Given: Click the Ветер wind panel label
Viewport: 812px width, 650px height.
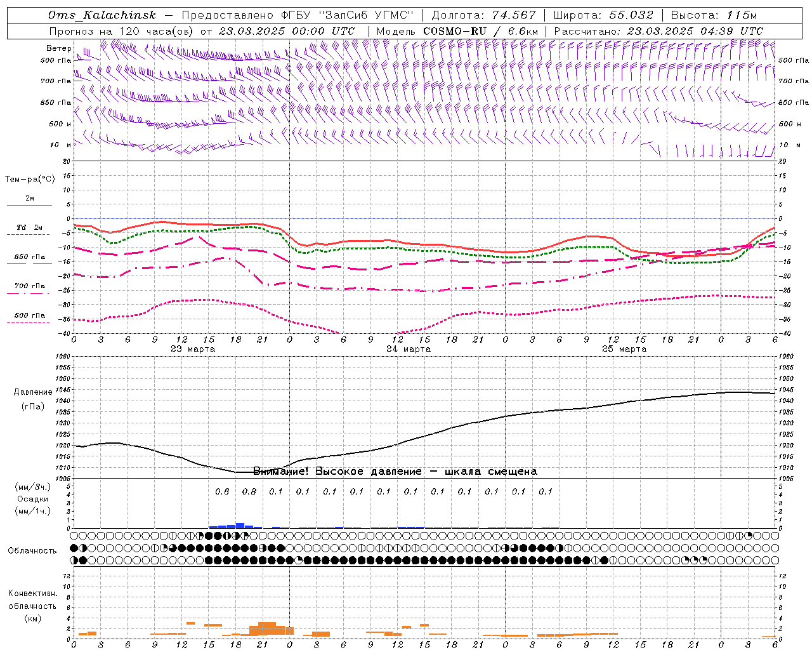Looking at the screenshot, I should tap(58, 48).
